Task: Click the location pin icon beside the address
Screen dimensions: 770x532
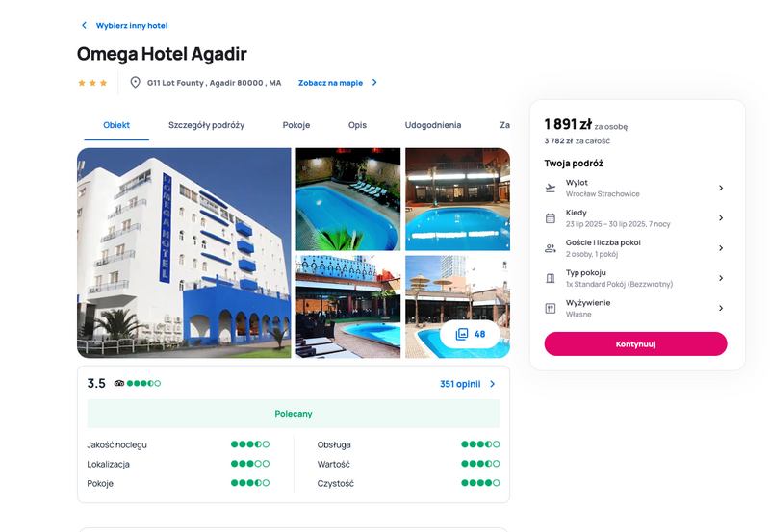Action: click(135, 83)
